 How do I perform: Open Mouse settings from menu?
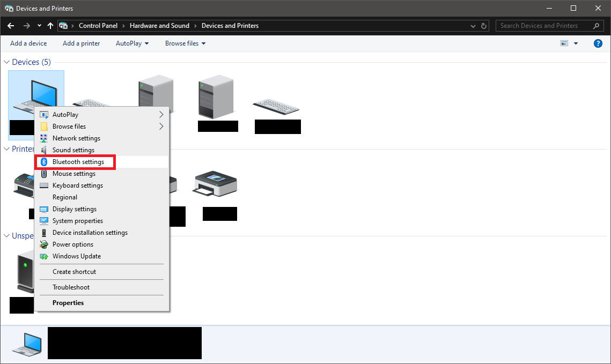(x=102, y=174)
